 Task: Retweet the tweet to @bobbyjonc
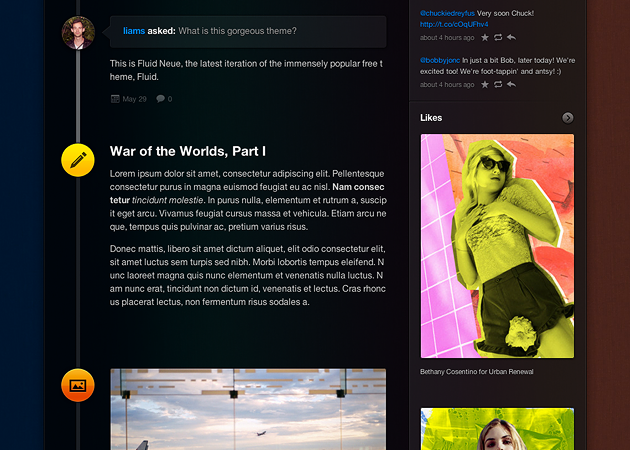[498, 85]
